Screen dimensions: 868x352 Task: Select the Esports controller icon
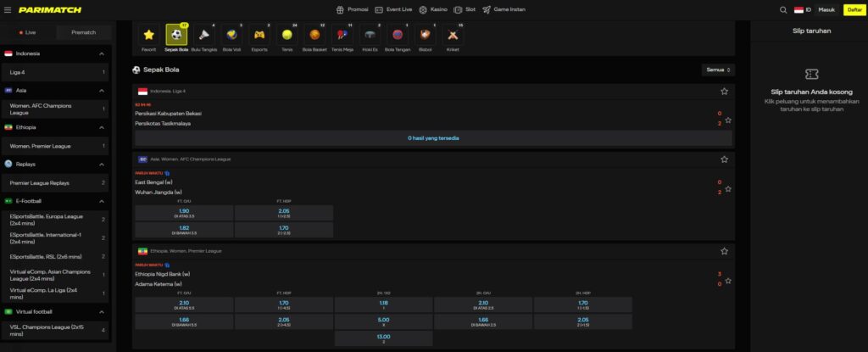(259, 35)
